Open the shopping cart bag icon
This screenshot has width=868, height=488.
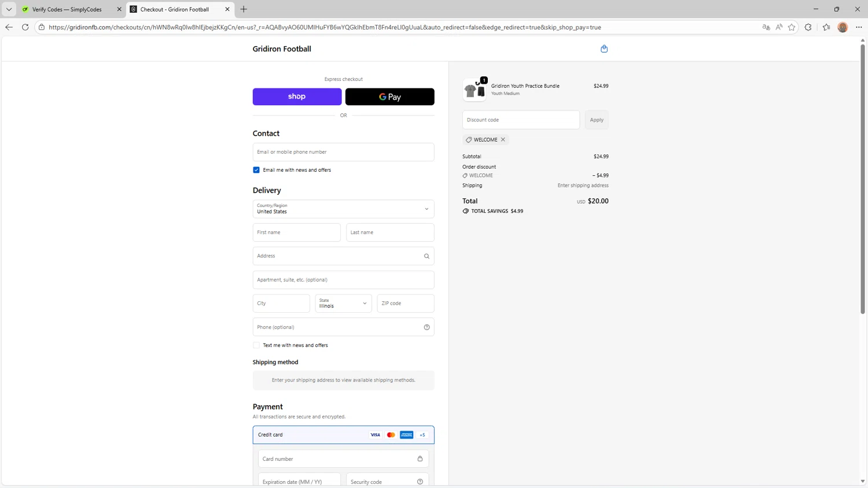(x=604, y=49)
